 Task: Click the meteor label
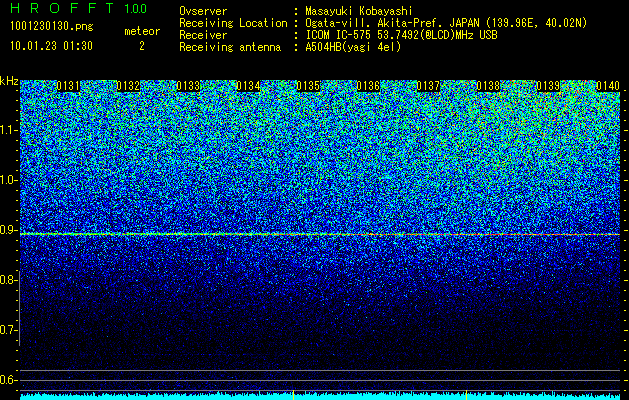pos(142,31)
